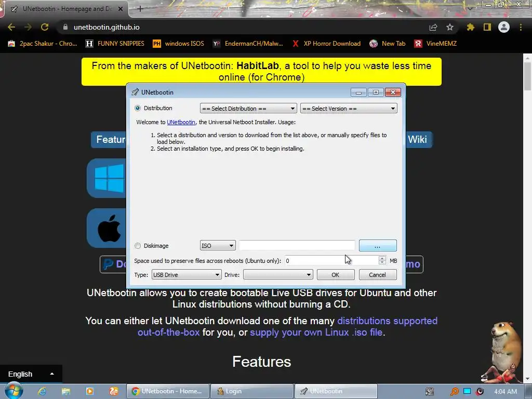
Task: Click the HabitLab link in yellow banner
Action: click(258, 65)
